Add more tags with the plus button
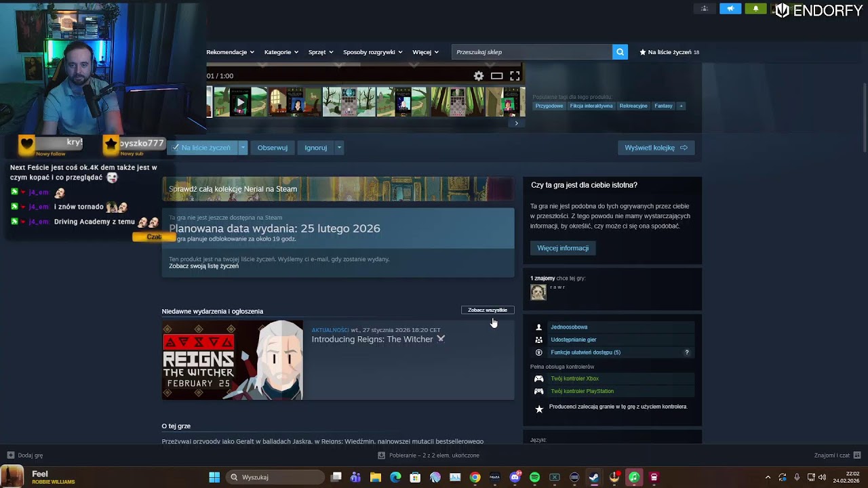The image size is (868, 488). coord(681,106)
